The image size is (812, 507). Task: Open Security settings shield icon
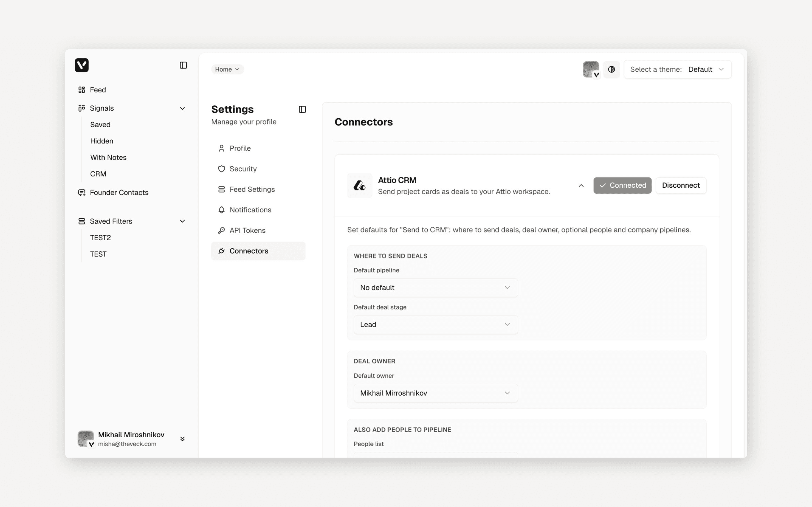point(222,169)
